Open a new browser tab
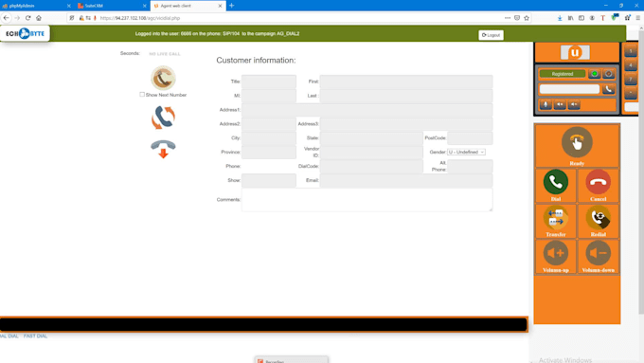The image size is (644, 363). [x=232, y=6]
